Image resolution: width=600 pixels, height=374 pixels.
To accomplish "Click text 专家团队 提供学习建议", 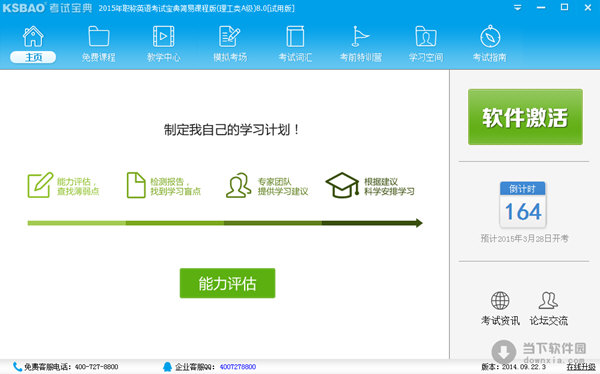I will click(x=283, y=186).
